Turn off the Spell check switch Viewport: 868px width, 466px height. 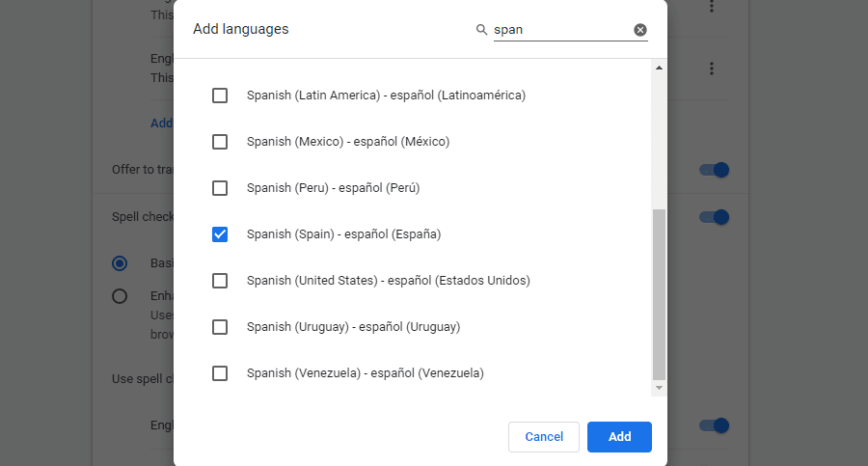[x=714, y=217]
